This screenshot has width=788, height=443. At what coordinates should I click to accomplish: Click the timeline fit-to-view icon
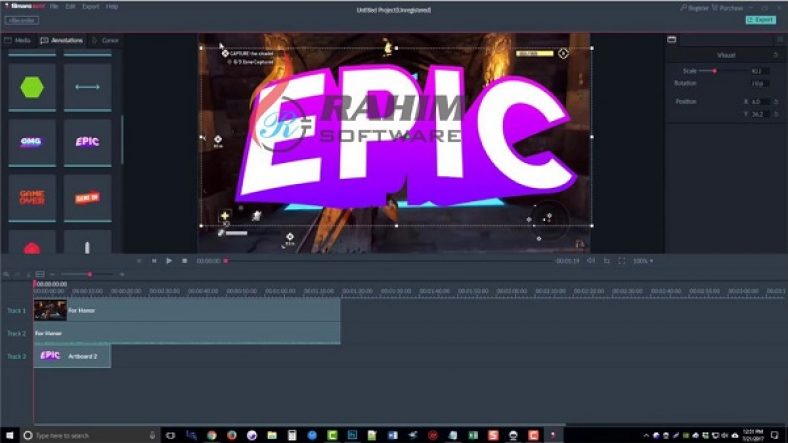[x=40, y=274]
